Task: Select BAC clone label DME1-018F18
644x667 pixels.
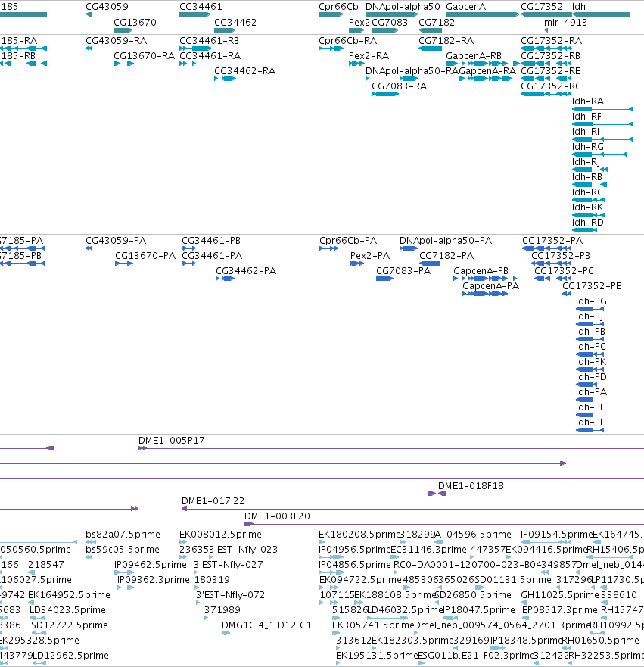Action: pos(471,486)
